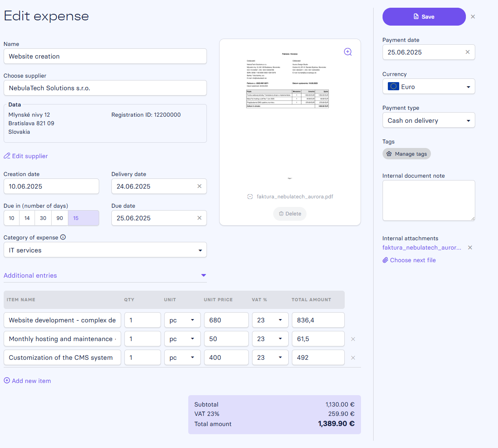Clear the Delivery date value
This screenshot has width=498, height=448.
(x=199, y=186)
